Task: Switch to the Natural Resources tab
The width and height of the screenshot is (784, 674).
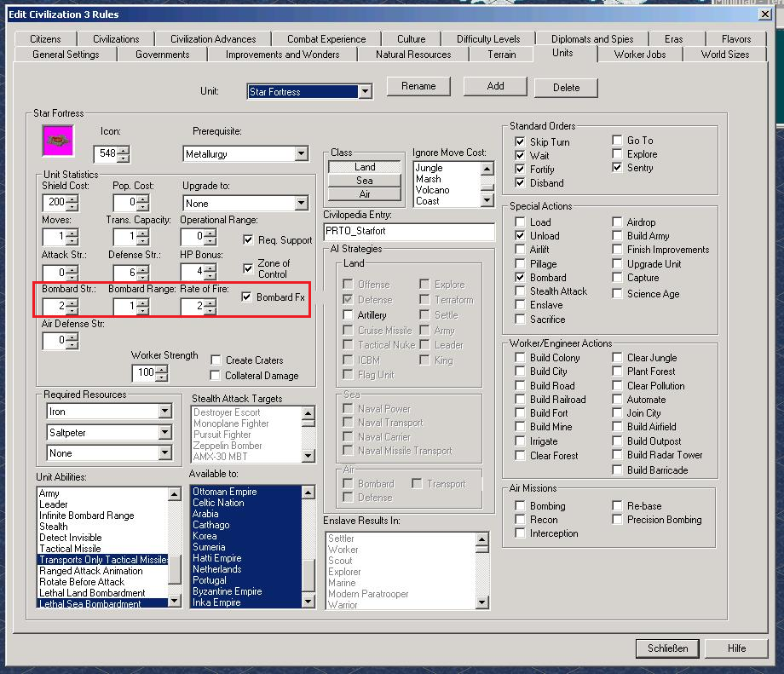Action: coord(413,55)
